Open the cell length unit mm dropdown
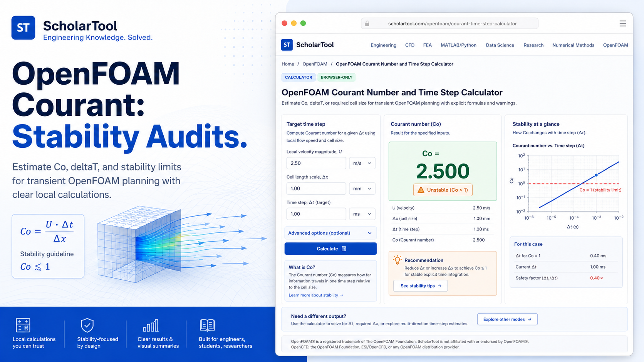The width and height of the screenshot is (644, 362). [362, 189]
